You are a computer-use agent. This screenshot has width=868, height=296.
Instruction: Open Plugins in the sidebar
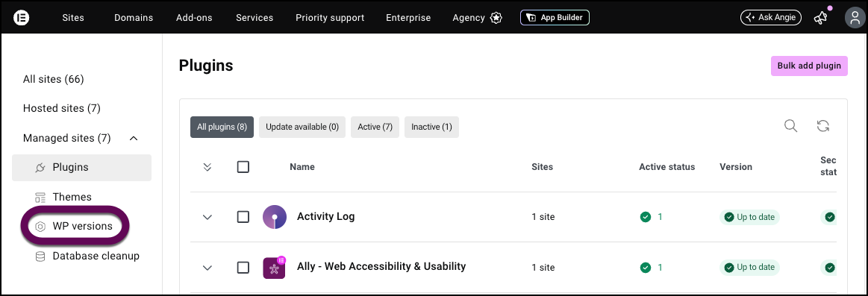coord(81,167)
